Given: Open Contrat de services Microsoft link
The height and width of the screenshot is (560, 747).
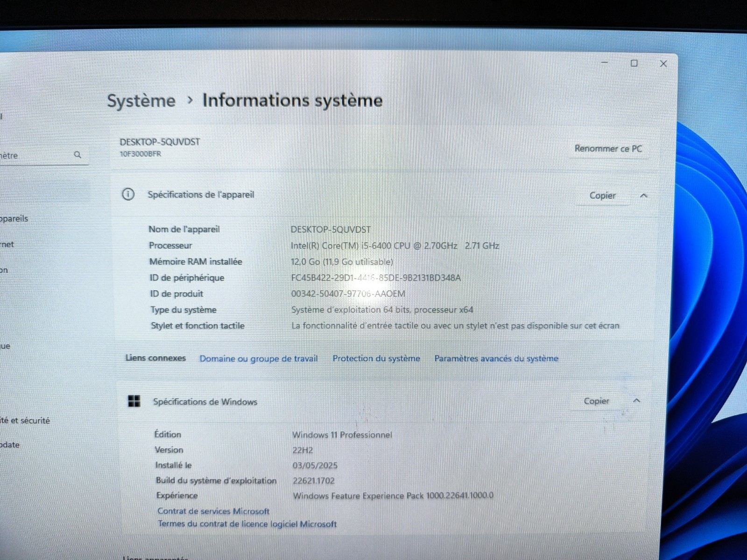Looking at the screenshot, I should click(213, 511).
